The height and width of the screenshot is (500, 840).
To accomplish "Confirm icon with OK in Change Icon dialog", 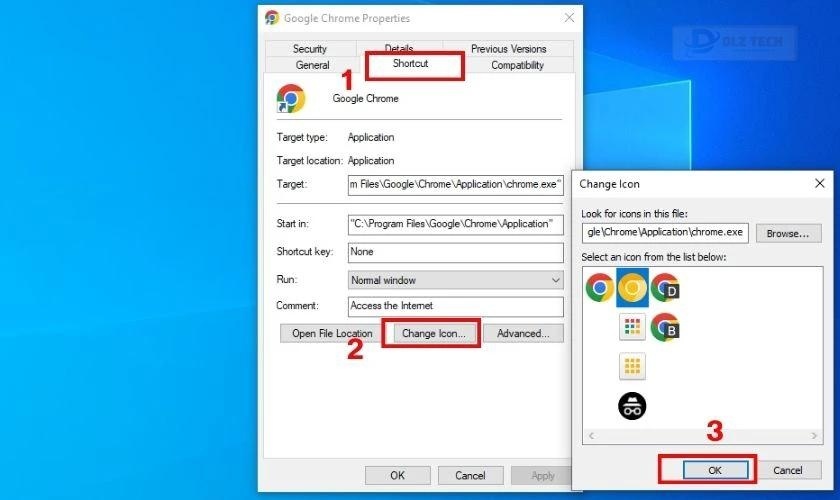I will click(715, 470).
